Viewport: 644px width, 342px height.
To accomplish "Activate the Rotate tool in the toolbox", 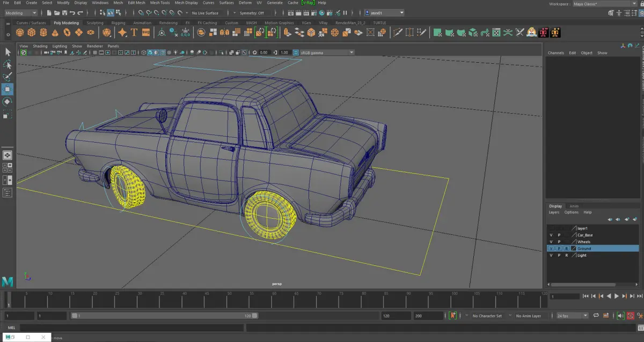I will (x=8, y=101).
